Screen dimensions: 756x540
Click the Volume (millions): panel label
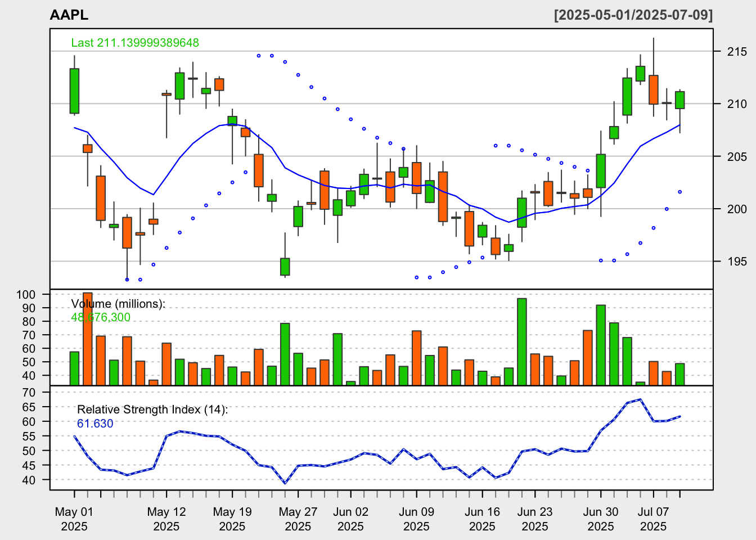[x=118, y=304]
